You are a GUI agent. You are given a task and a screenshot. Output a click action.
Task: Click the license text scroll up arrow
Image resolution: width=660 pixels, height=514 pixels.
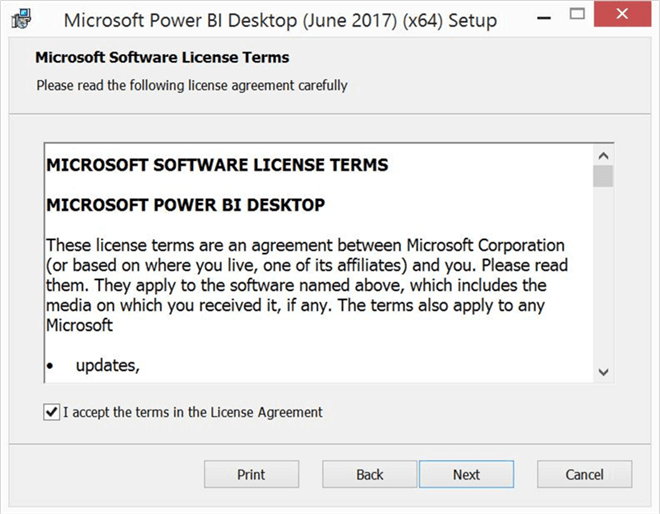click(603, 156)
